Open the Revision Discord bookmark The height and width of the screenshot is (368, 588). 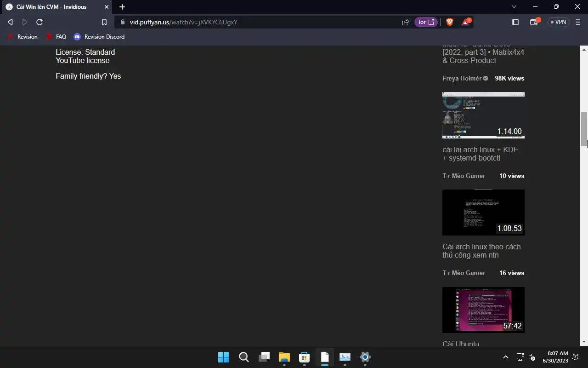(99, 37)
